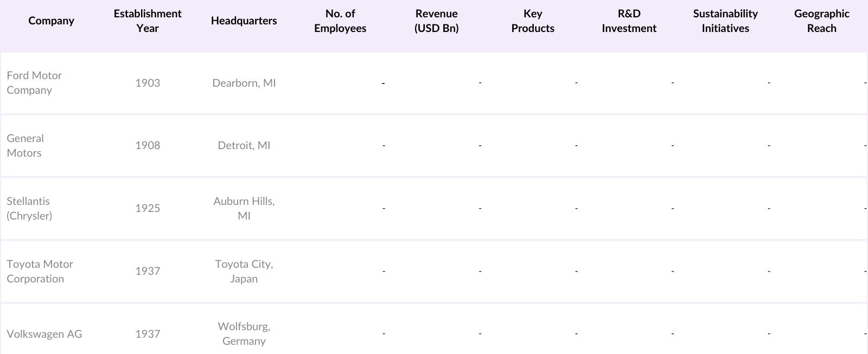Click the General Motors company cell
Screen dimensions: 868x354
25,146
